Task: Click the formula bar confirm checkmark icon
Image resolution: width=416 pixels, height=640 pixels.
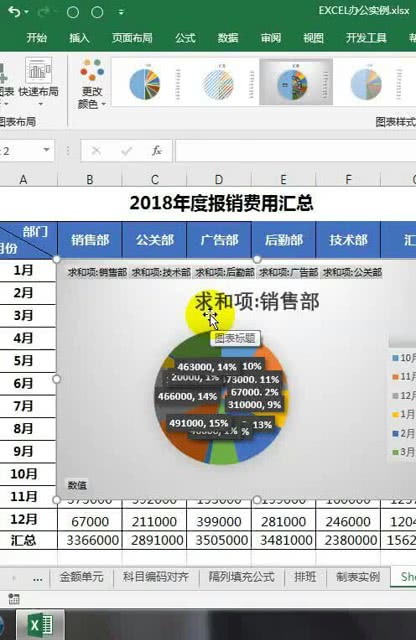Action: point(127,151)
